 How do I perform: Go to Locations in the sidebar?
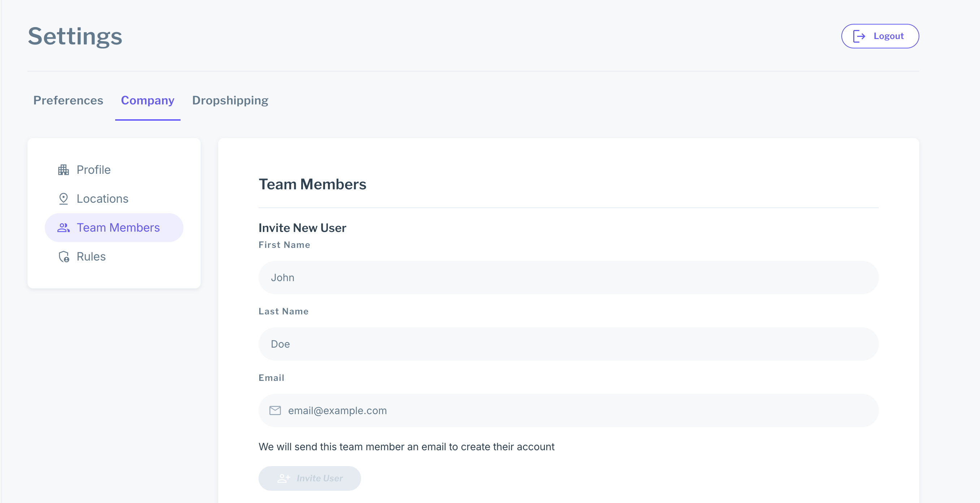pyautogui.click(x=102, y=199)
